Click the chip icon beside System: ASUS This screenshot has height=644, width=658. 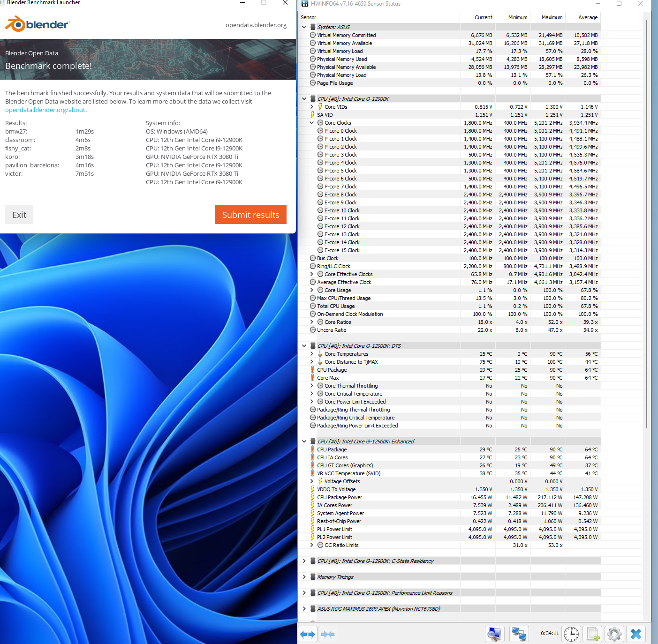313,27
